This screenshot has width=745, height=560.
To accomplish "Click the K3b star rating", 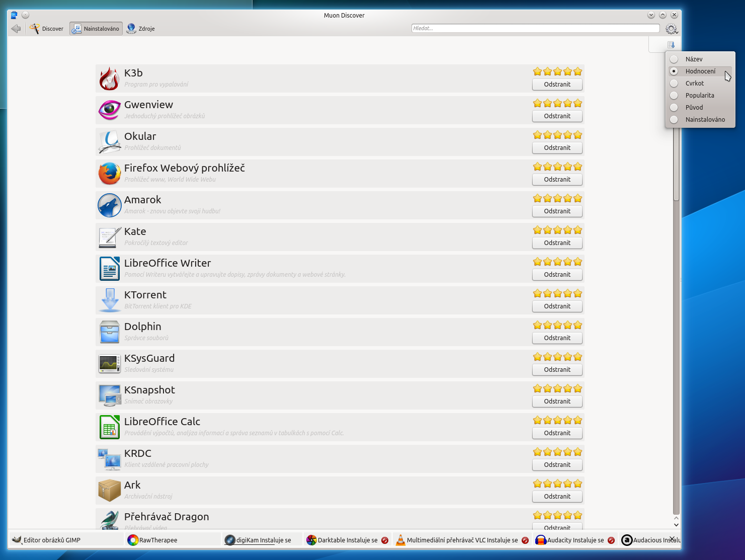I will (x=557, y=71).
